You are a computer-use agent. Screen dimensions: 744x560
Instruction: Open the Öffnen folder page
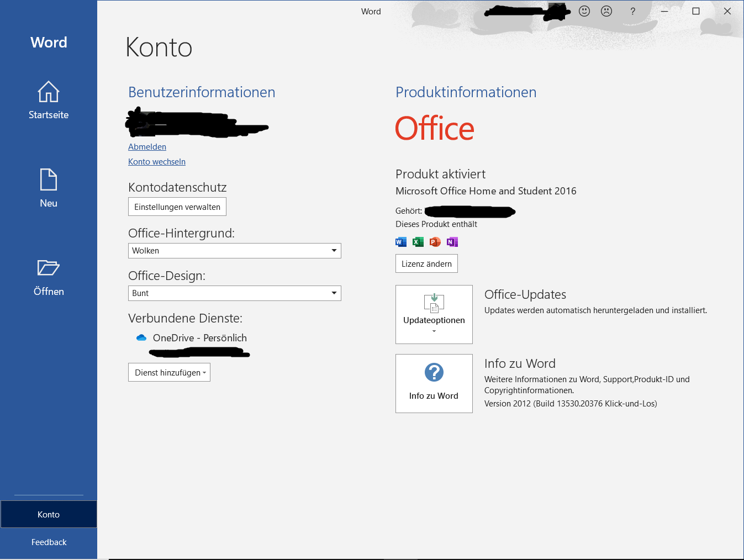pyautogui.click(x=49, y=277)
